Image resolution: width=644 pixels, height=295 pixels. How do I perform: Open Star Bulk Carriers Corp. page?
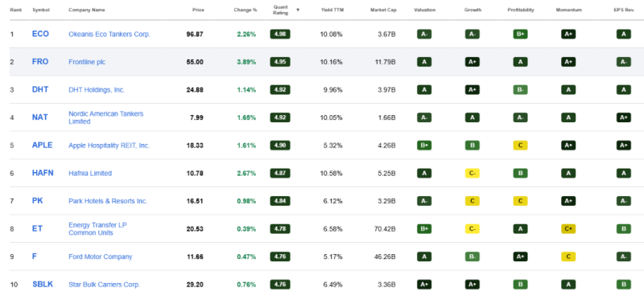coord(105,285)
